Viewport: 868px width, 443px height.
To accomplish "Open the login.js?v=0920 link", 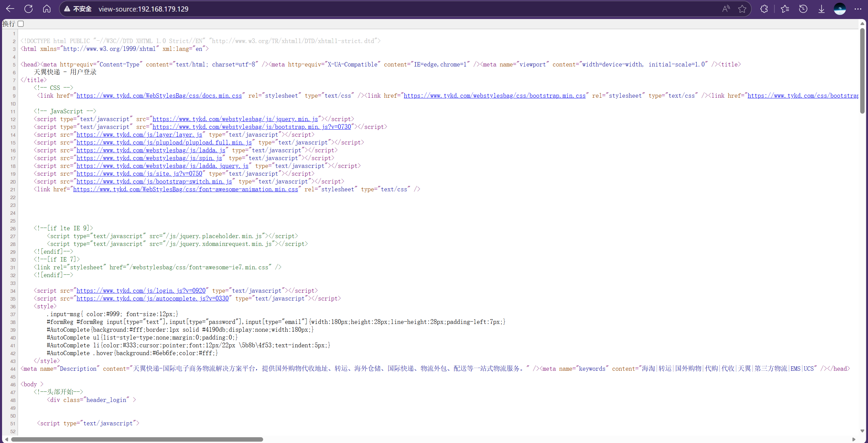I will pos(141,291).
